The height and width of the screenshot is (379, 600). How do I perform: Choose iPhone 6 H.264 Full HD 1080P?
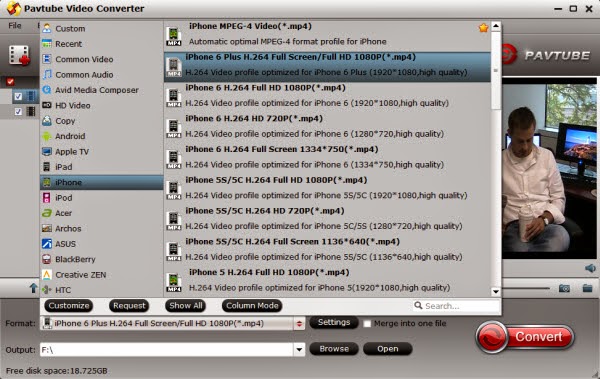coord(327,98)
